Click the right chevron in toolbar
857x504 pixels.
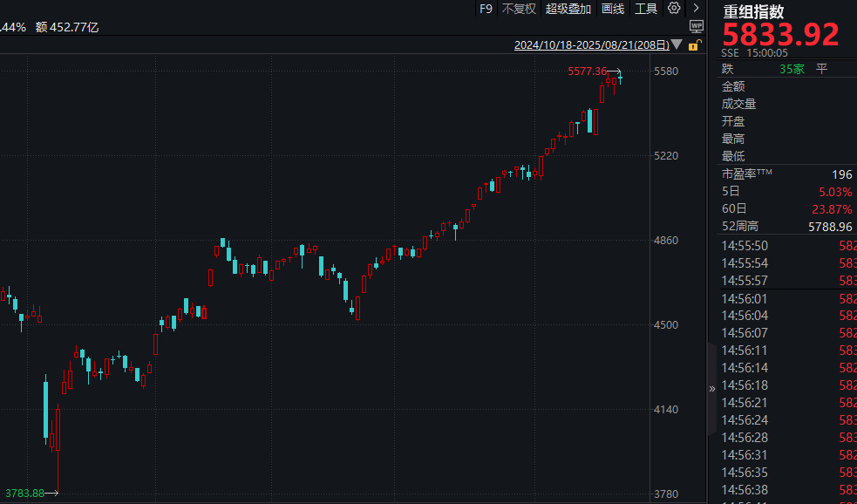coord(696,9)
